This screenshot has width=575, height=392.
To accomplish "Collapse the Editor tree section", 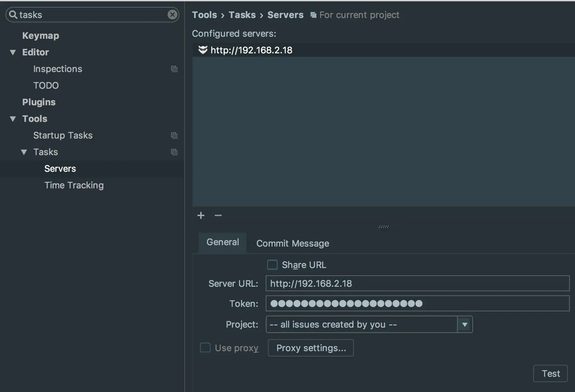I will 13,52.
